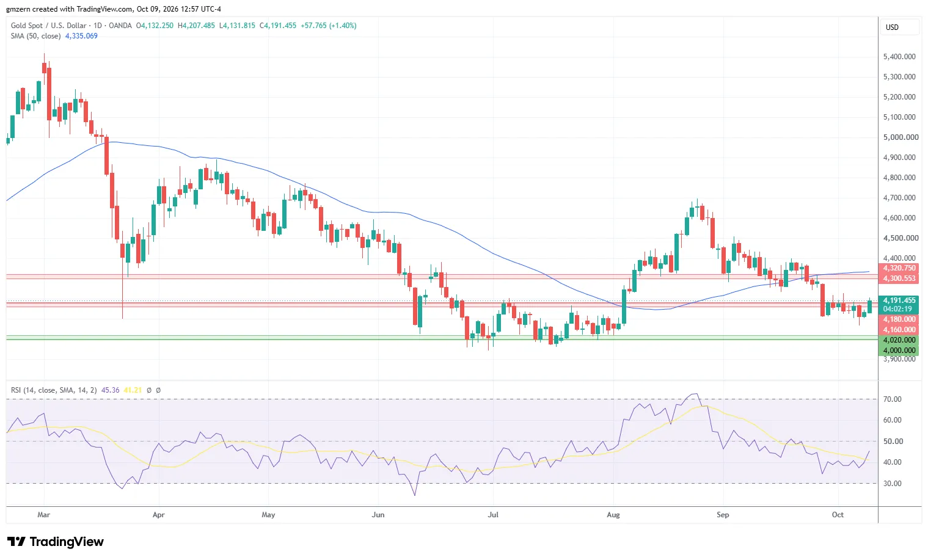Select the SMA (50, close) indicator label
The height and width of the screenshot is (560, 928).
36,36
